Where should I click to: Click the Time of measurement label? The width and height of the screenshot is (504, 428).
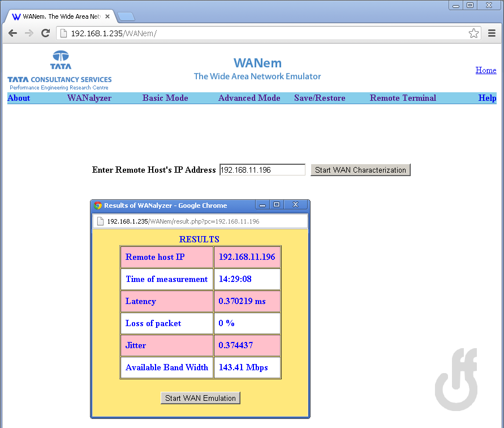[166, 279]
